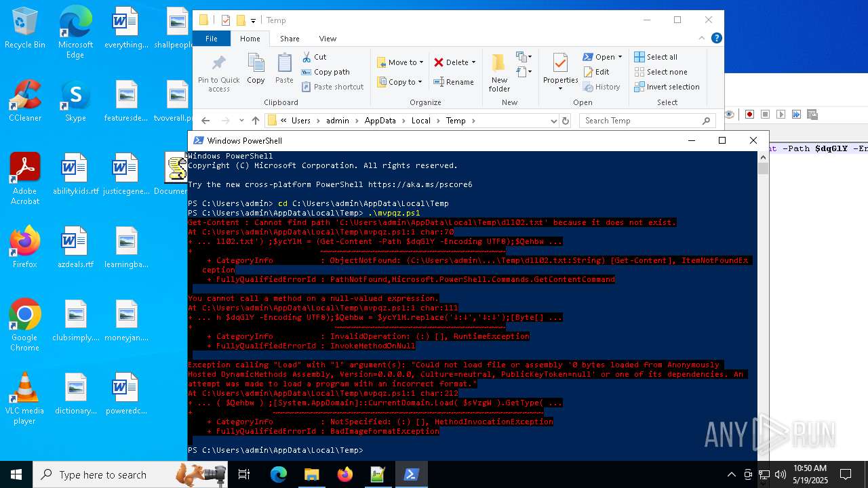Click AppData in the address breadcrumb
The height and width of the screenshot is (488, 868).
380,121
